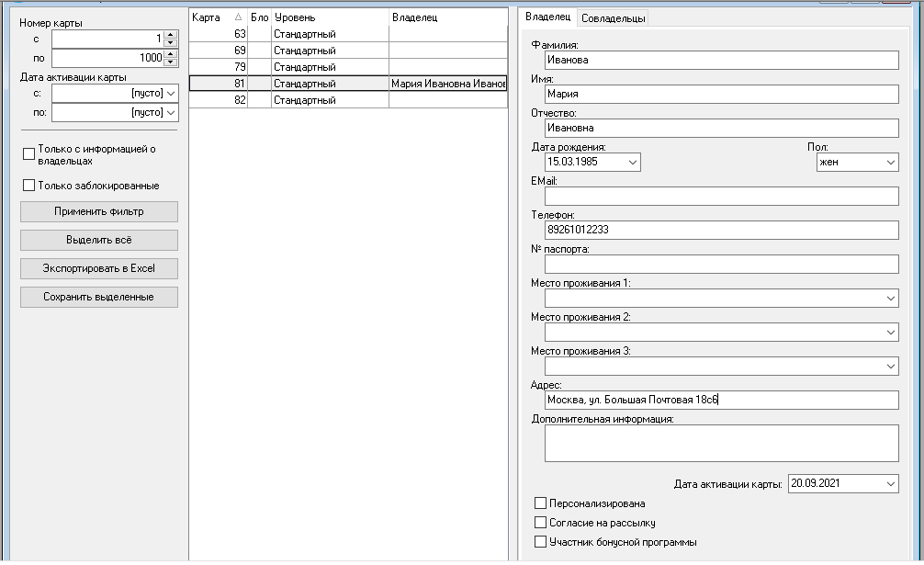Click the 'EMail' input field
Screen dimensions: 924x565
(x=722, y=197)
